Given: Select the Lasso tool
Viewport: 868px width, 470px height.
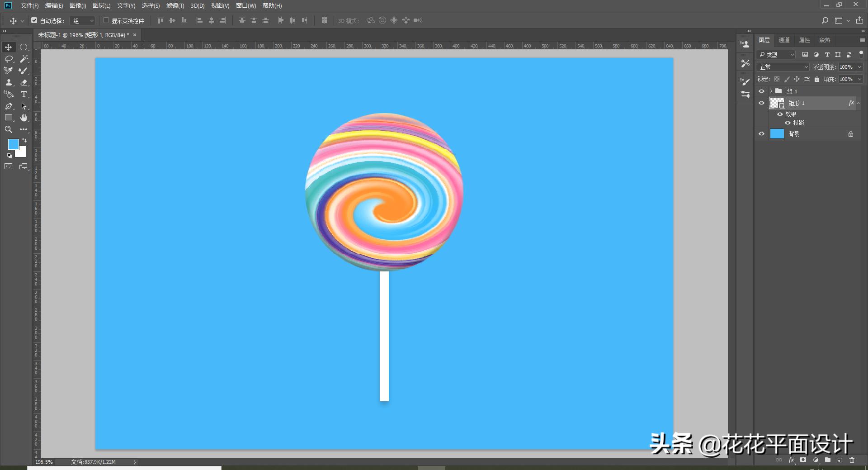Looking at the screenshot, I should pyautogui.click(x=9, y=59).
